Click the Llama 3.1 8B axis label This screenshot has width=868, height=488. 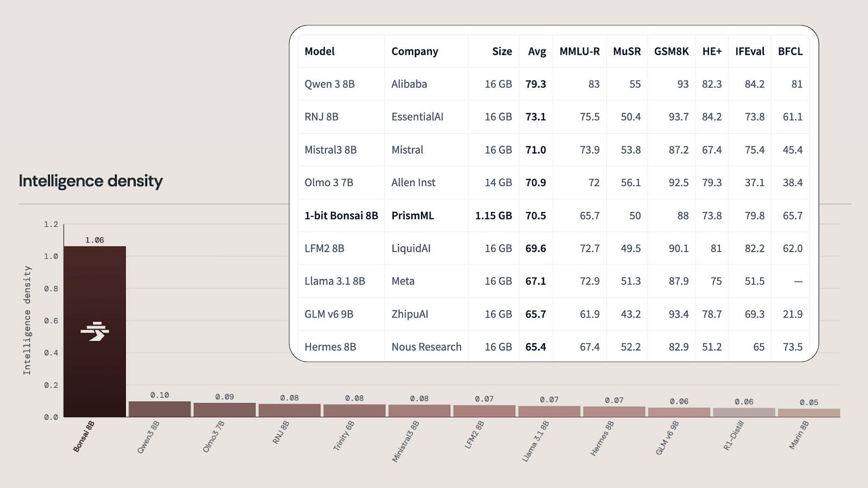point(535,441)
